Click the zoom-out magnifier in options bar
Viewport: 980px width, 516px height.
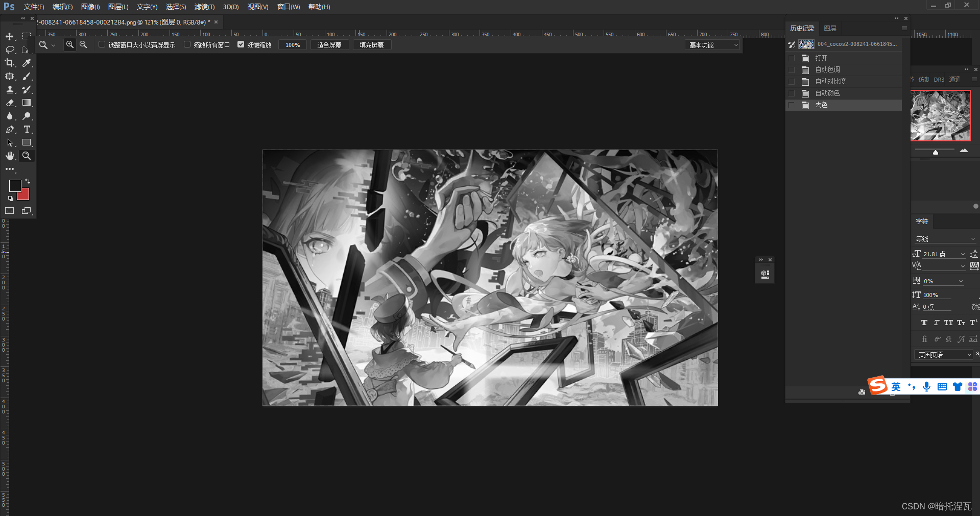click(x=83, y=44)
